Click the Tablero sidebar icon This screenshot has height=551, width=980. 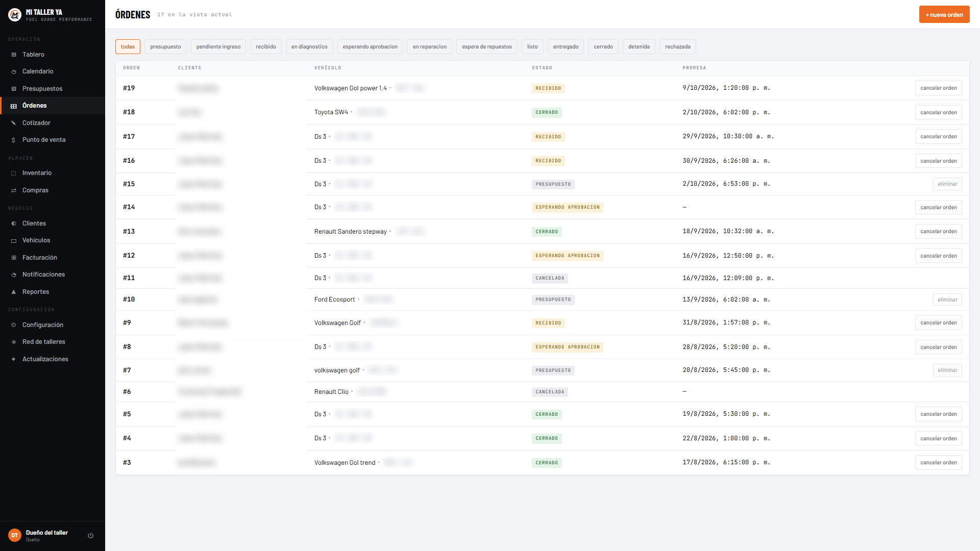coord(14,55)
